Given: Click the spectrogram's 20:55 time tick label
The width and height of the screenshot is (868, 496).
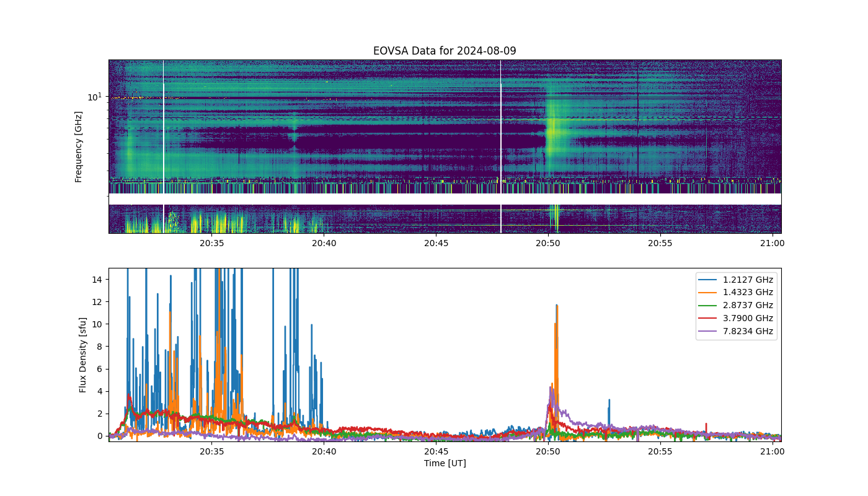Looking at the screenshot, I should coord(660,243).
